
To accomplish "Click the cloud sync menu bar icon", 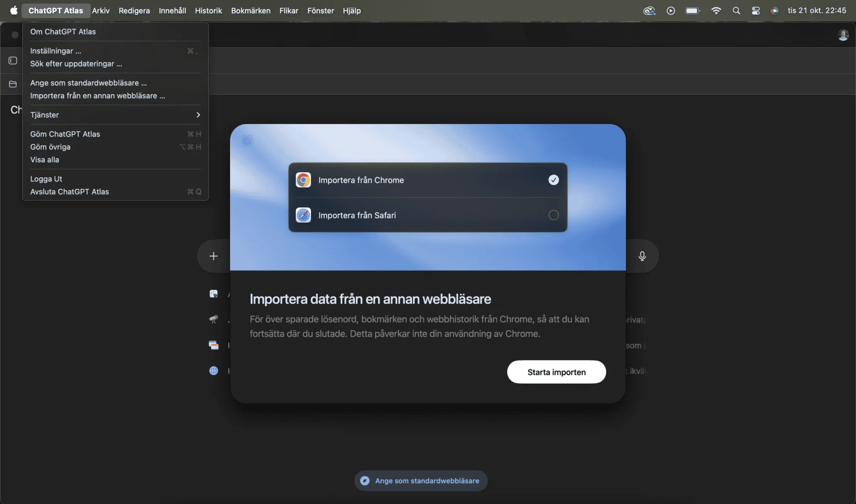I will coord(649,10).
